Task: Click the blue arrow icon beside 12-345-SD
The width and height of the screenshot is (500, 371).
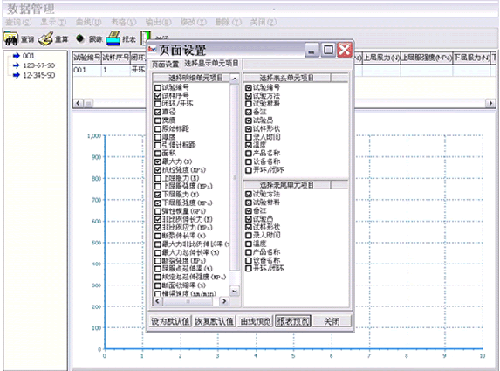Action: 16,75
